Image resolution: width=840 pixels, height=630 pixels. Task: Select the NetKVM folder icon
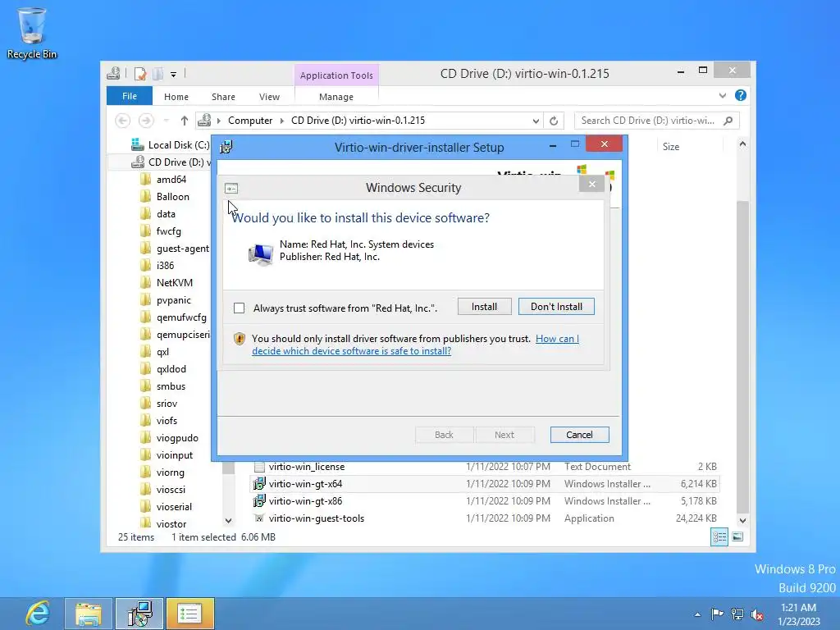(145, 282)
